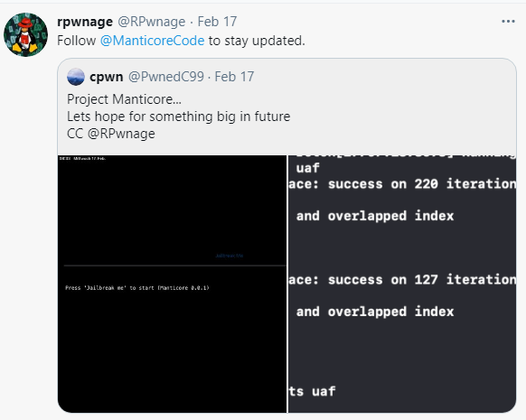Viewport: 526px width, 420px height.
Task: Click the 'ts uaf' text at image bottom
Action: click(x=312, y=391)
